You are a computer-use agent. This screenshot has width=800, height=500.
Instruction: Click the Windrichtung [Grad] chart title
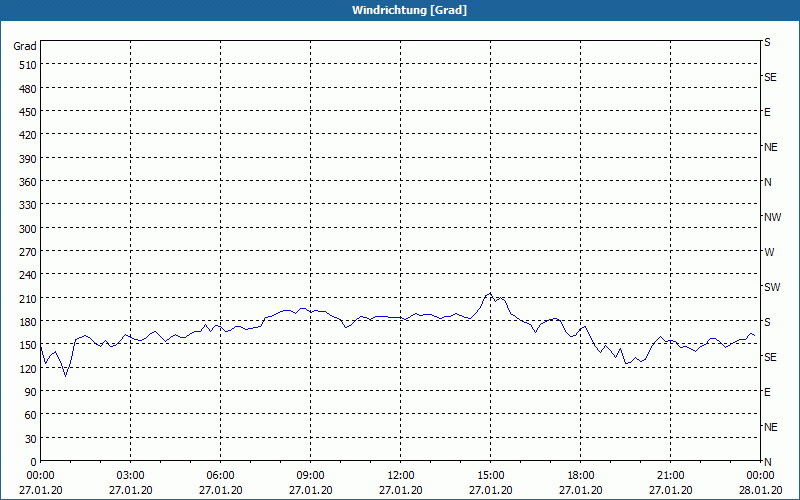[409, 10]
